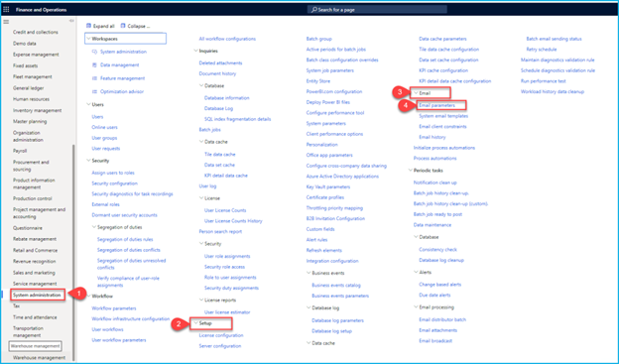The image size is (619, 364).
Task: Open Retry schedule link
Action: pyautogui.click(x=542, y=50)
